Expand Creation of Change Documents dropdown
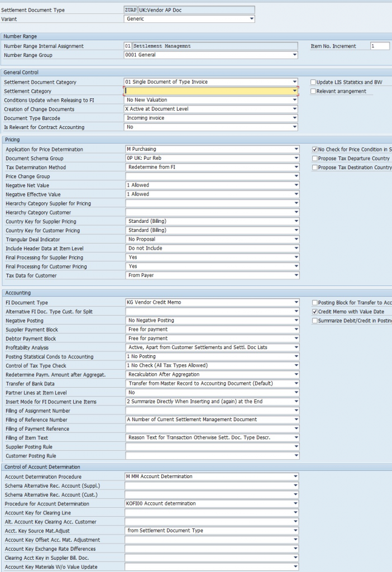 (211, 109)
